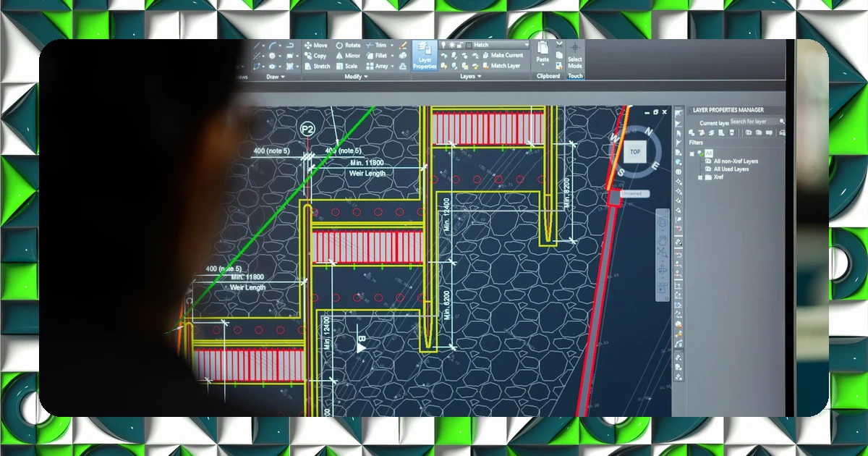Click the Match Layer button
This screenshot has width=868, height=456.
pos(500,66)
